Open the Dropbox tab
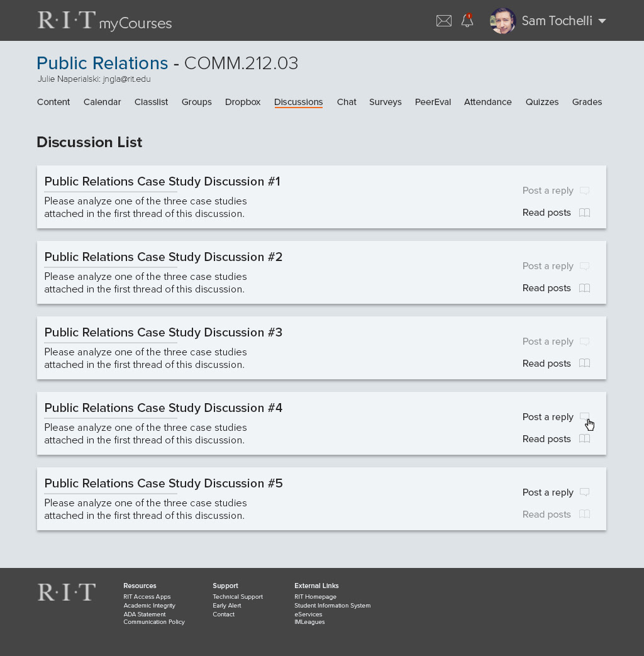The width and height of the screenshot is (644, 656). pos(243,102)
